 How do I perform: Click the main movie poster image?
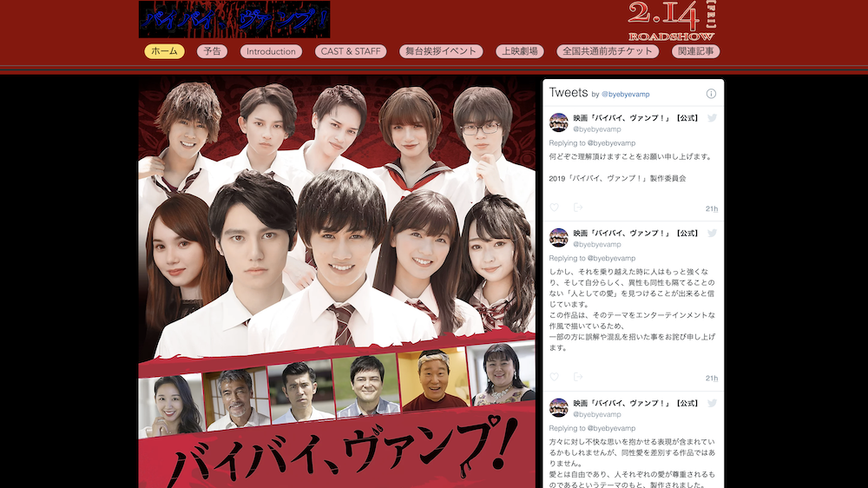(337, 282)
